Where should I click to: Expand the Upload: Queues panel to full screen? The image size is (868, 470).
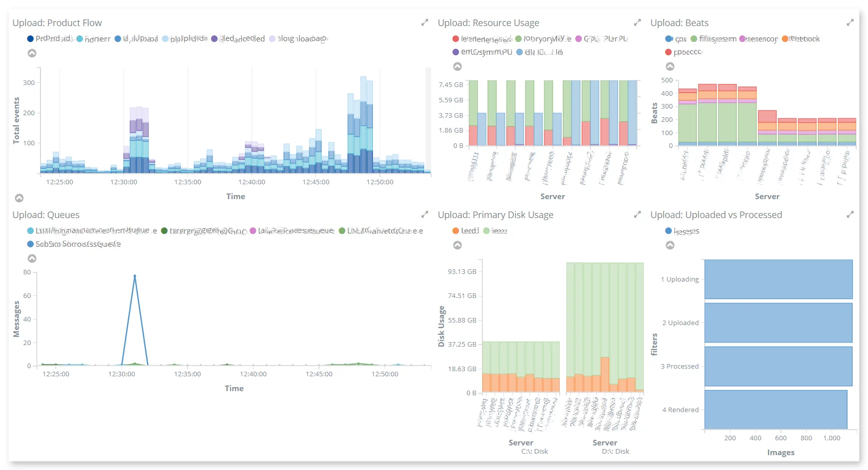point(425,215)
